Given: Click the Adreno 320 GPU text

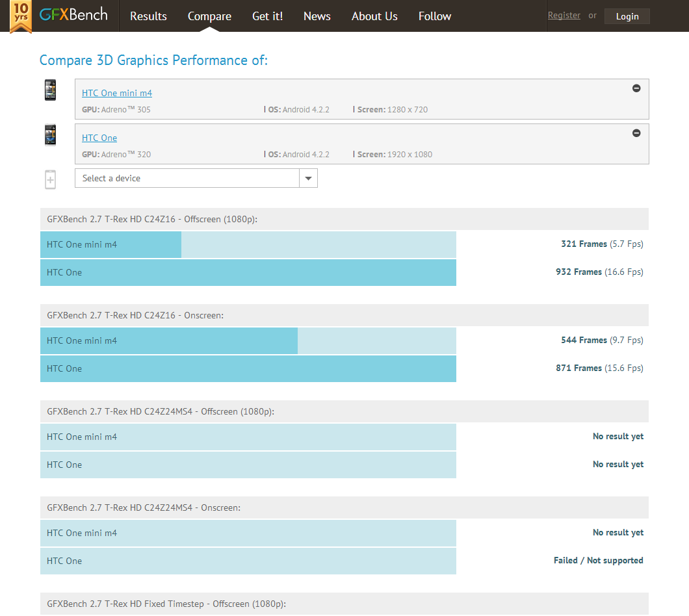Looking at the screenshot, I should click(116, 154).
